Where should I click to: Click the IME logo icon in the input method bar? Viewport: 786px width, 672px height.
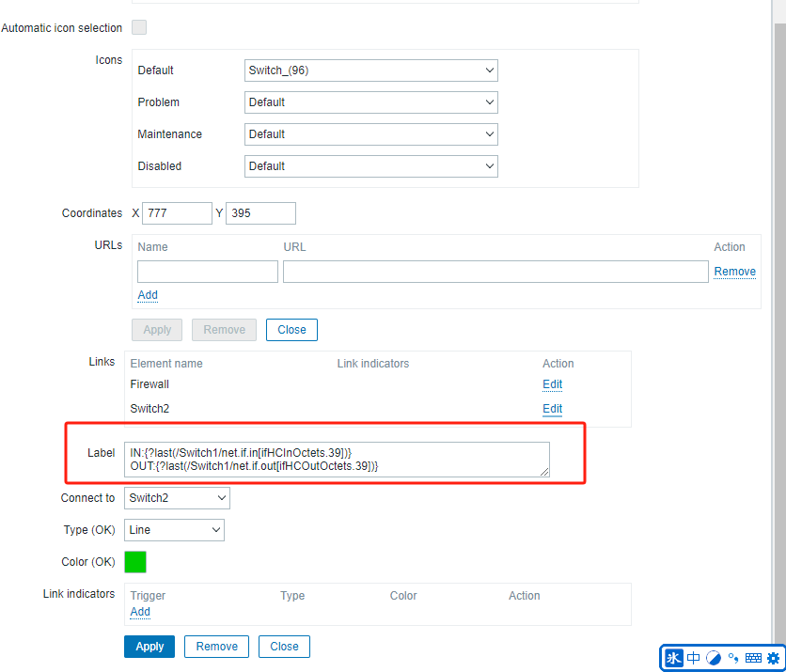point(673,658)
